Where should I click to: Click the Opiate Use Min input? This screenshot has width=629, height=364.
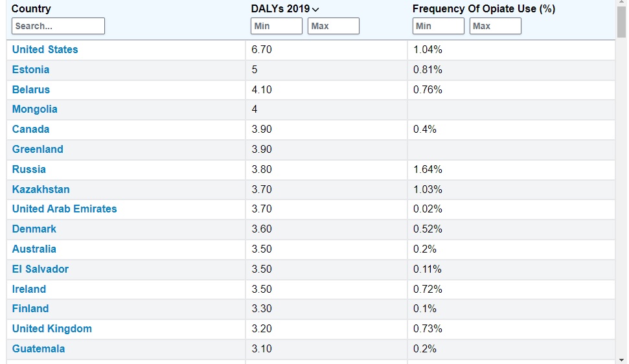[438, 26]
